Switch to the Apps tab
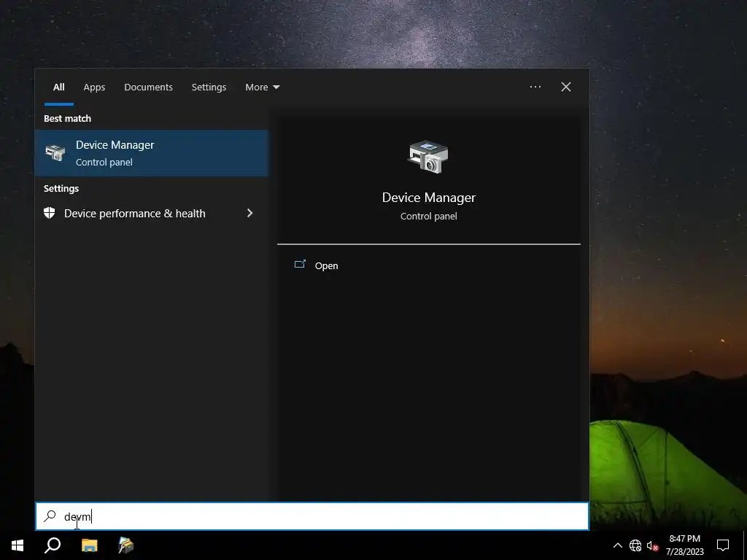747x560 pixels. (94, 87)
